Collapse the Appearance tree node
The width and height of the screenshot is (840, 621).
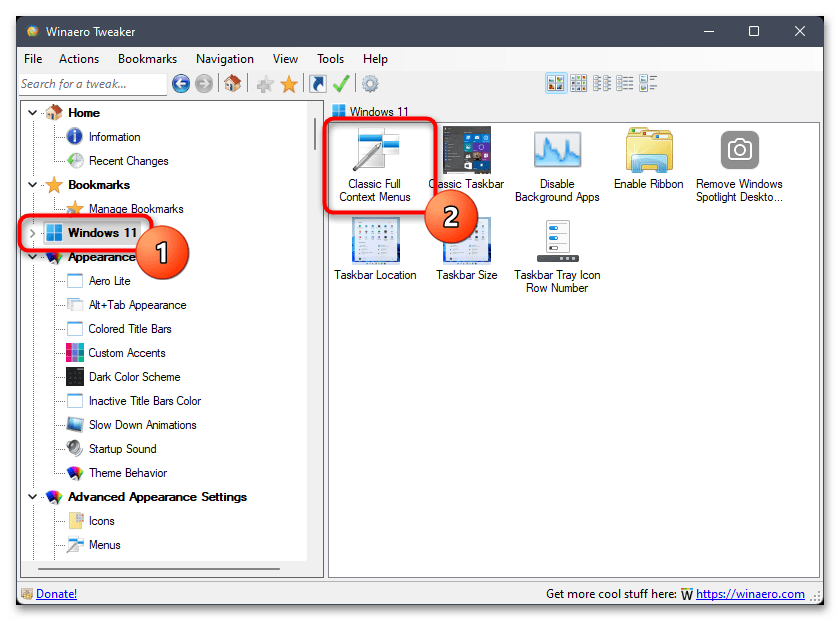tap(32, 257)
